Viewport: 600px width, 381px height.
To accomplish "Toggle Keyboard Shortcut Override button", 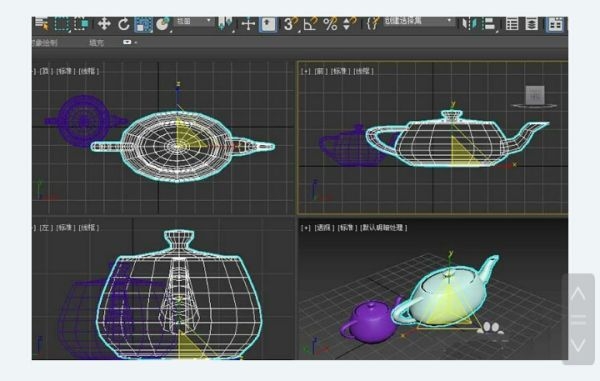I will point(268,24).
